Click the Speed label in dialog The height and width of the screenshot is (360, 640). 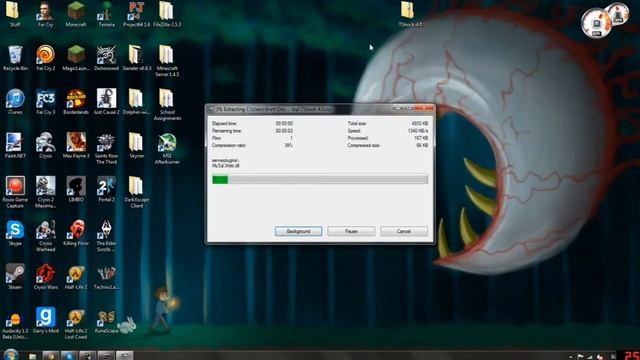pos(354,131)
